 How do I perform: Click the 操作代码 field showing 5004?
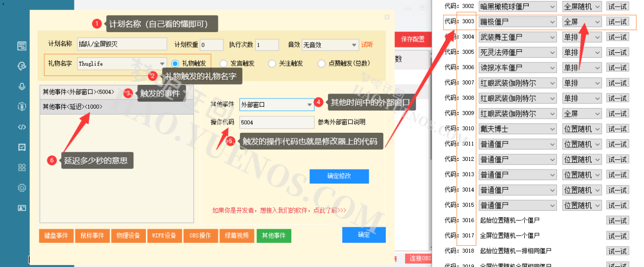click(277, 122)
